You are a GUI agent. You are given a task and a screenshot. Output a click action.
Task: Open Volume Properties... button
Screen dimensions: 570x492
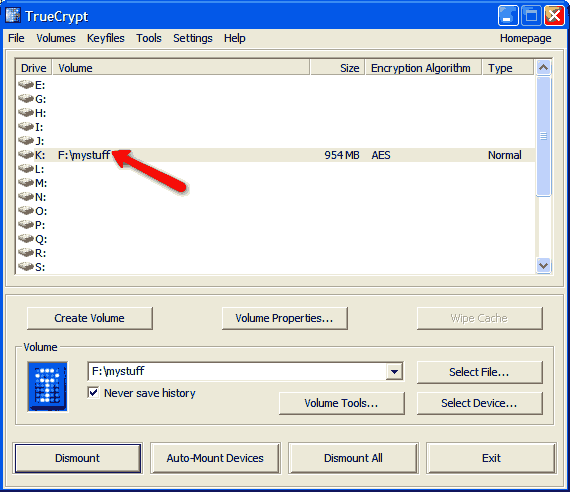pyautogui.click(x=284, y=318)
